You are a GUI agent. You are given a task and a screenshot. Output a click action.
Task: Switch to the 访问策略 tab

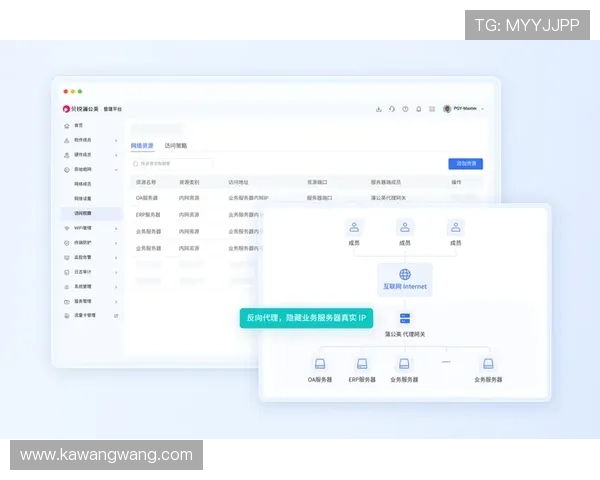click(x=176, y=146)
